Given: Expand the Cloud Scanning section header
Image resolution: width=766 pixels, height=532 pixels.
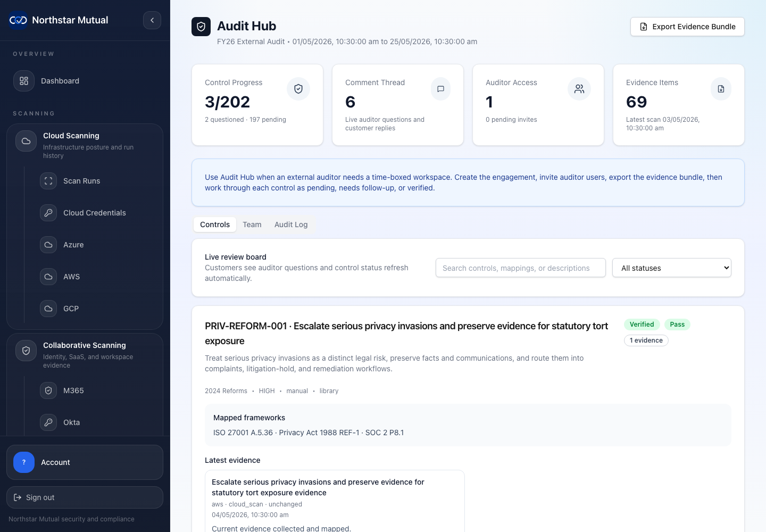Looking at the screenshot, I should pyautogui.click(x=85, y=145).
